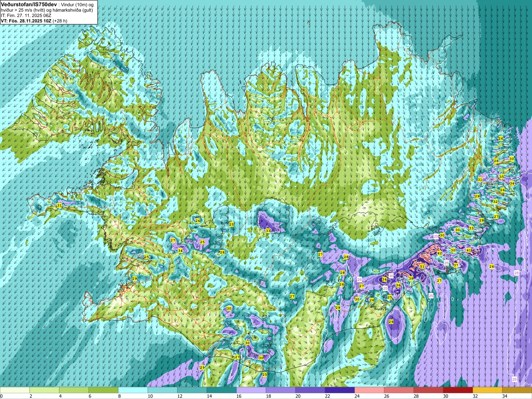The height and width of the screenshot is (399, 532).
Task: Click the yellow gust label '32' on the east coast
Action: (495, 202)
